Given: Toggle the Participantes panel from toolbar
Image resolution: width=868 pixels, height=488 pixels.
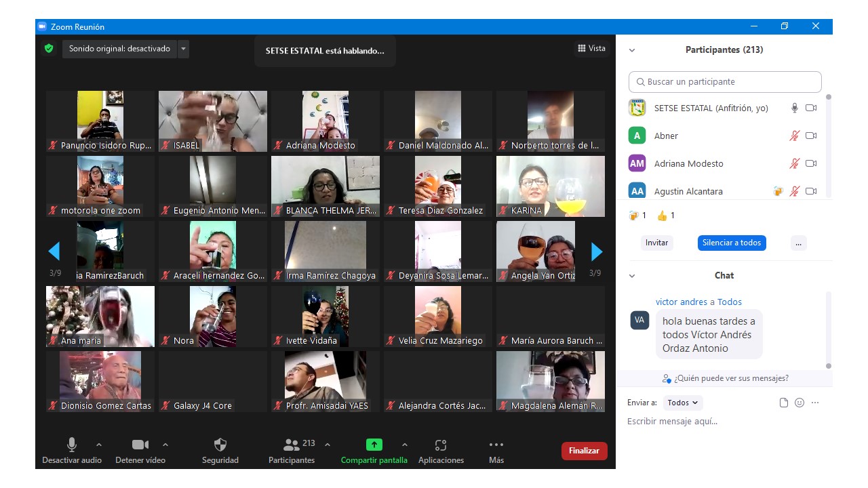Looking at the screenshot, I should point(292,451).
